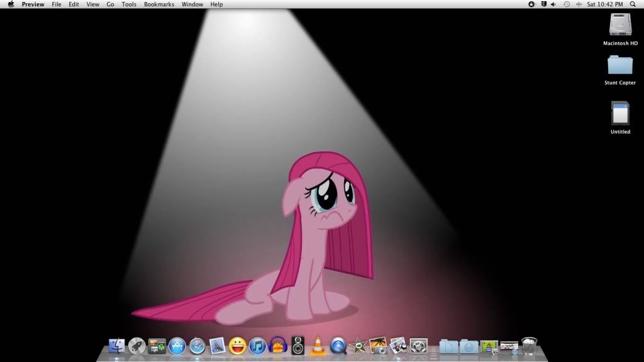Click the Sat 10:42 PM clock
Viewport: 644px width, 362px height.
[605, 4]
